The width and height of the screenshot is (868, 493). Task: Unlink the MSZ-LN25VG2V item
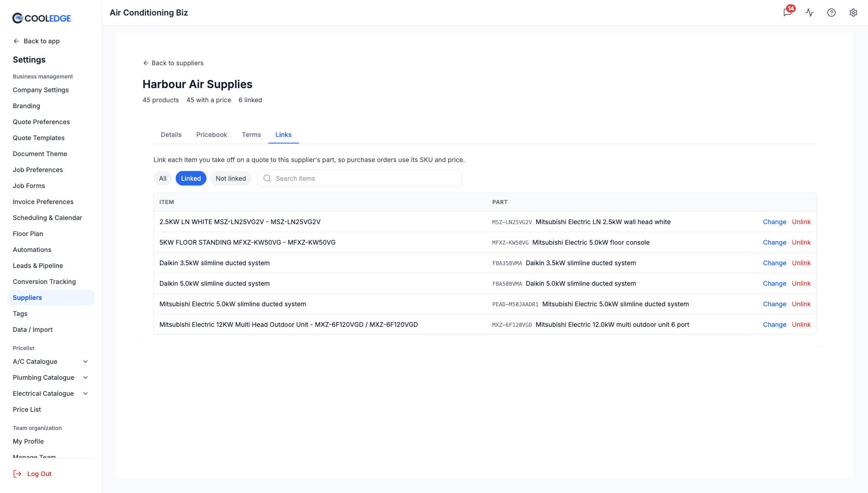click(801, 222)
